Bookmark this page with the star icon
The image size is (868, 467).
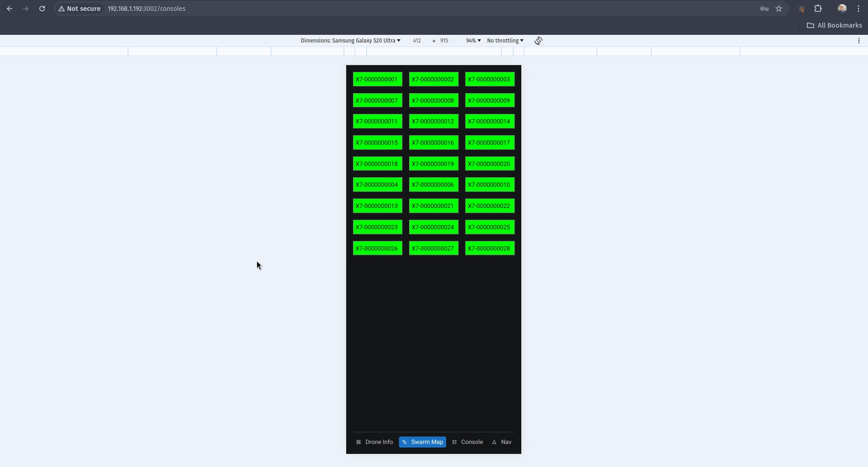(x=779, y=9)
